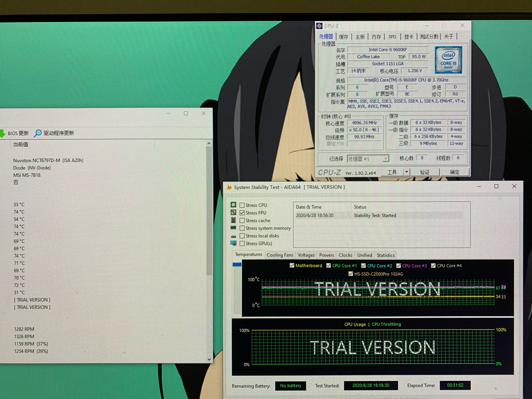Click the green BIOS update arrow icon
Screen dimensions: 532x399
[x=2, y=133]
